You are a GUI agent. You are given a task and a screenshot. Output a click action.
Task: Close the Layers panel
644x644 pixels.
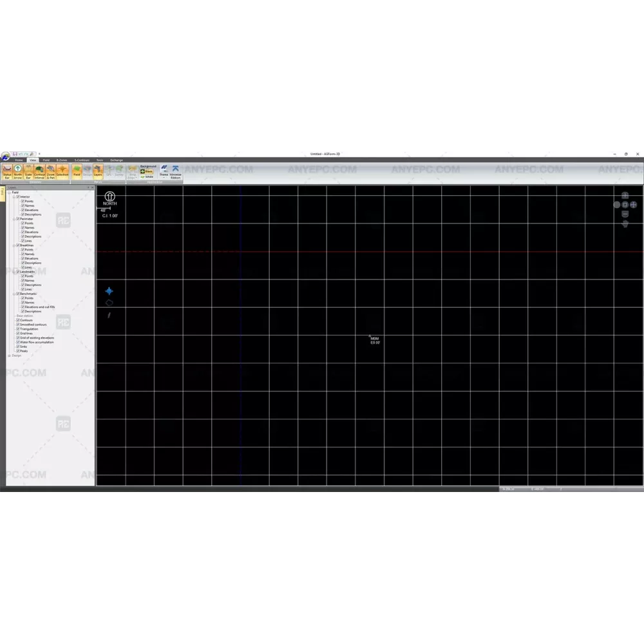click(x=92, y=187)
